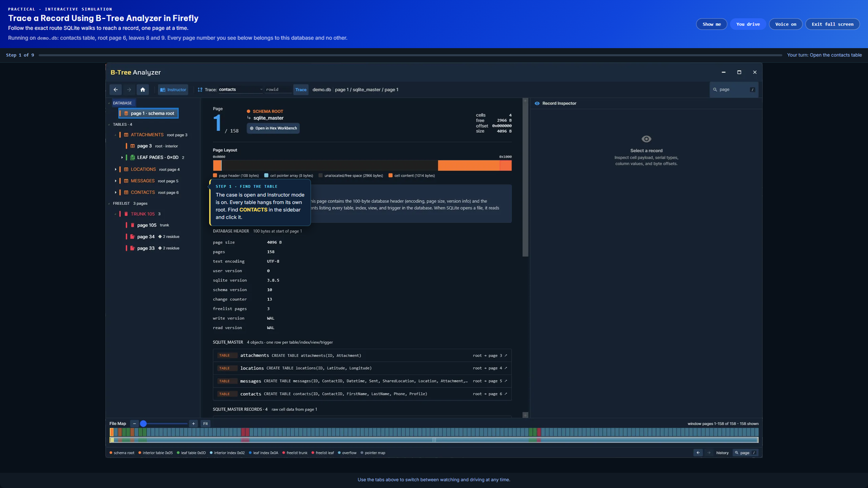Click the bottom-right page search box
This screenshot has width=868, height=488.
coord(745,453)
